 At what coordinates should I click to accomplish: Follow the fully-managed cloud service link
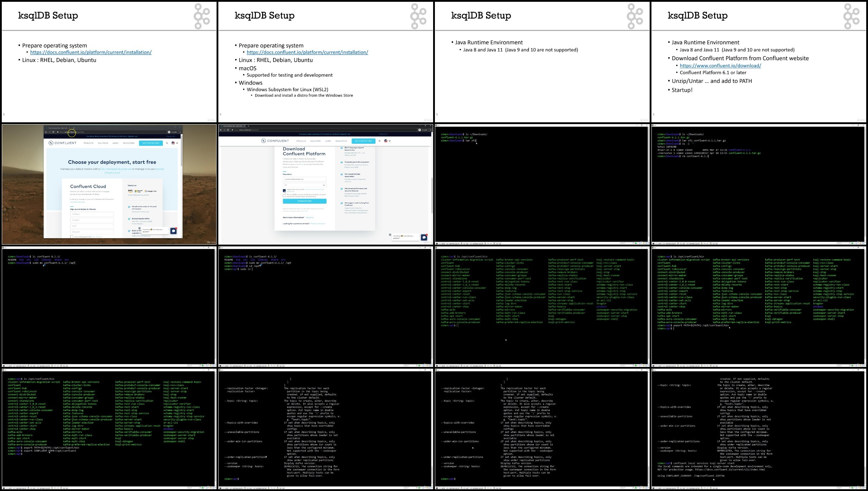(116, 169)
